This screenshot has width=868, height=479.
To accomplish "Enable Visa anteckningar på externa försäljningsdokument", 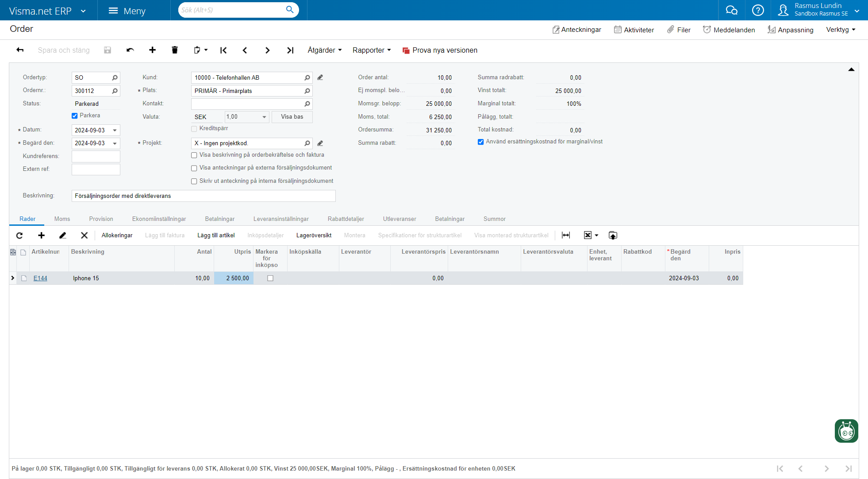I will pos(194,168).
